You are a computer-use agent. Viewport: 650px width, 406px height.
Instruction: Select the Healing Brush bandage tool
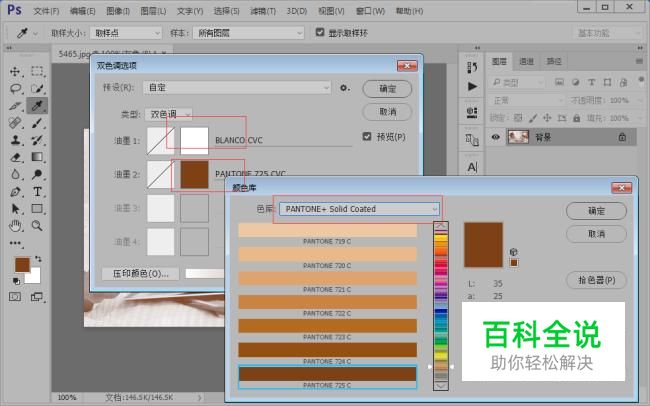(15, 123)
